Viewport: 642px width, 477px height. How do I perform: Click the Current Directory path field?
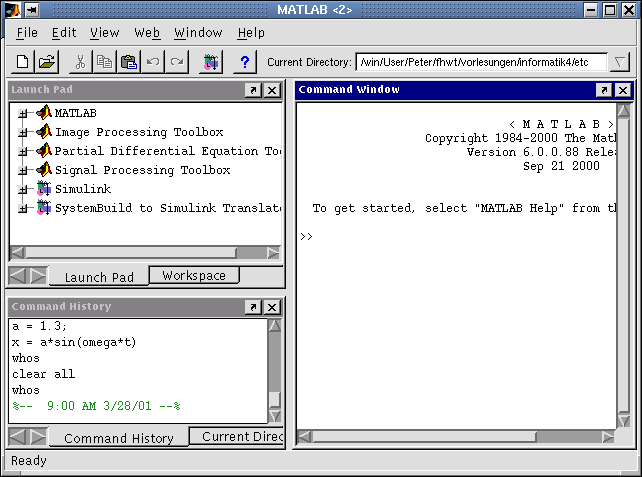pyautogui.click(x=480, y=62)
